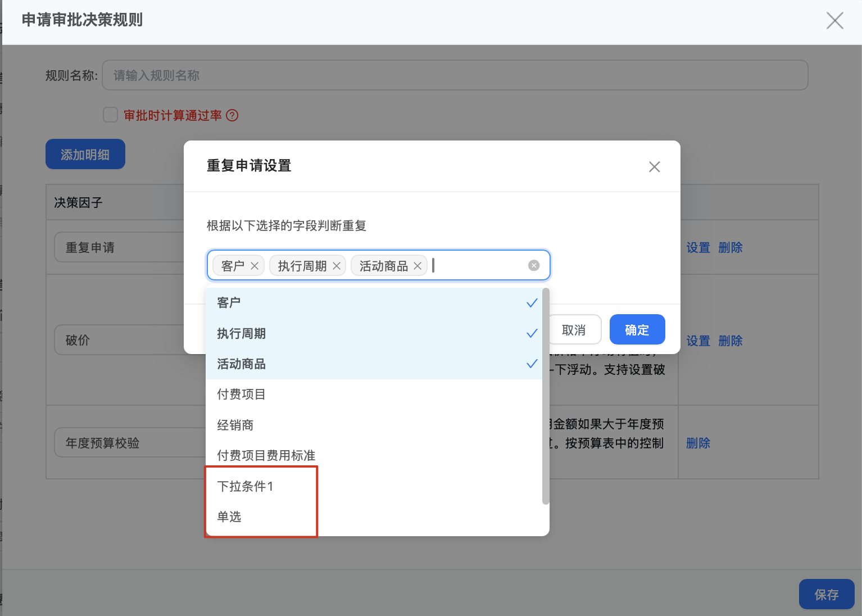
Task: Click the dropdown list scrollbar
Action: point(545,396)
